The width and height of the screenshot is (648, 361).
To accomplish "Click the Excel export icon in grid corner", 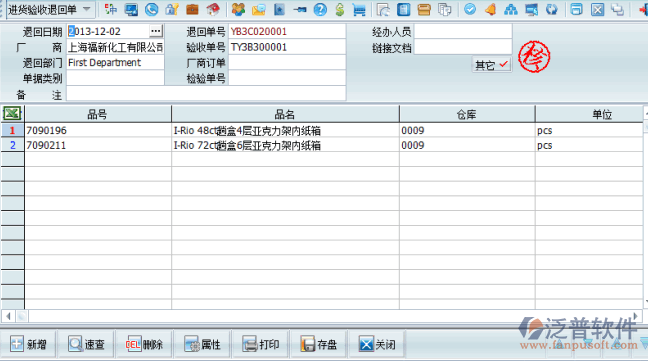I will (12, 113).
